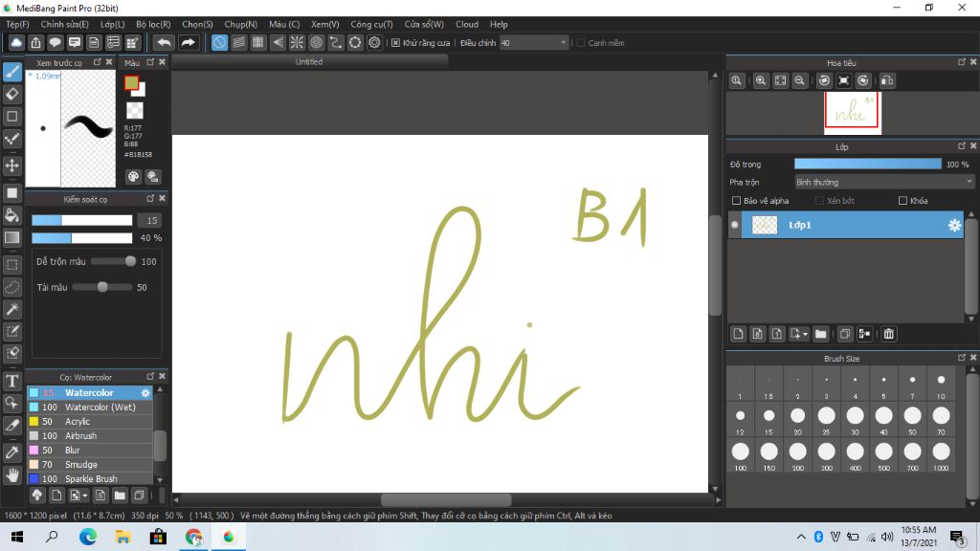Select the Watercolor (Wet) brush

[x=90, y=408]
